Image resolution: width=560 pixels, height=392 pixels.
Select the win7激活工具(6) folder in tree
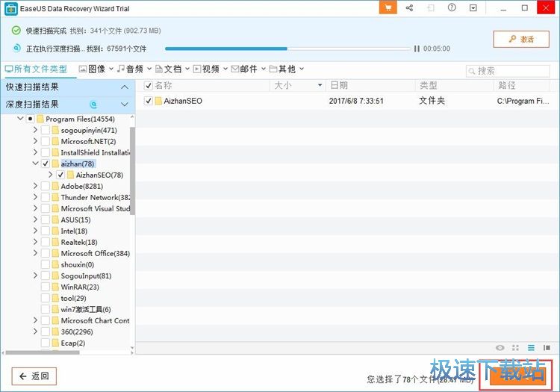(86, 309)
